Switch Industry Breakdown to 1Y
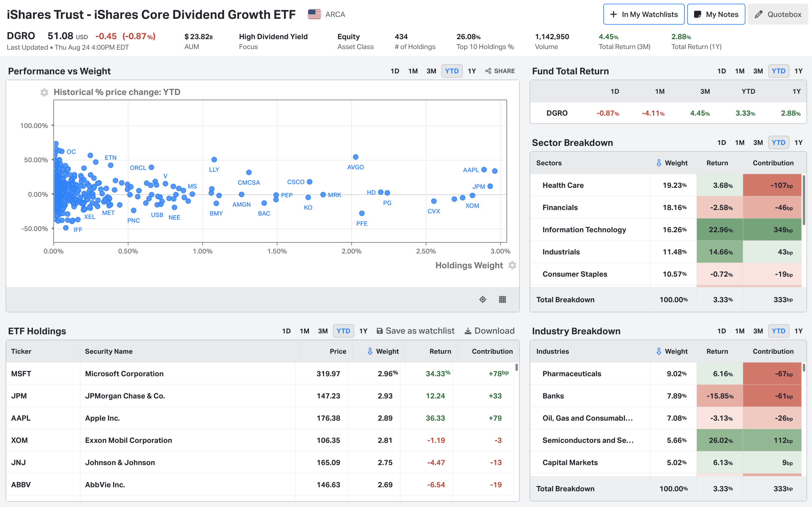Viewport: 812px width, 507px height. [799, 331]
